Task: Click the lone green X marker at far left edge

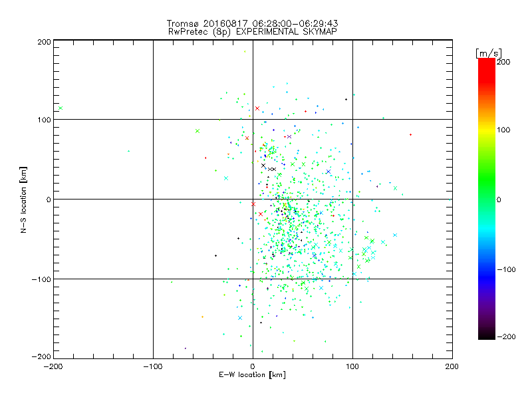Action: tap(61, 108)
